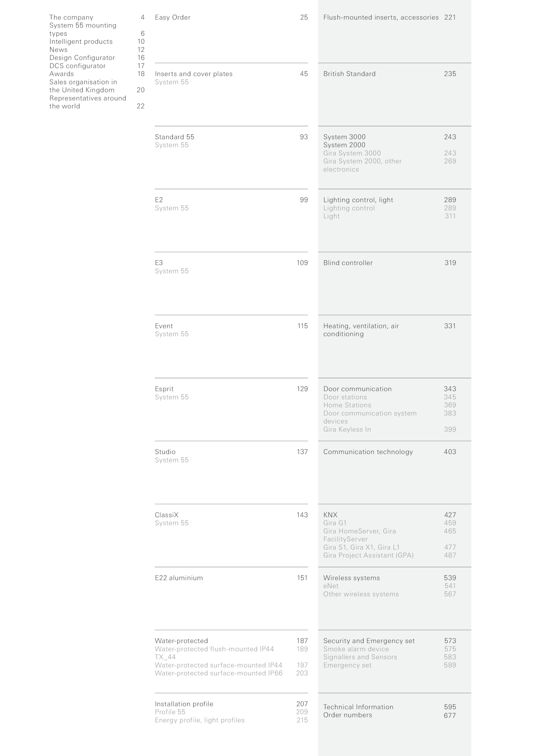Select Awards entry in intro list
535x756 pixels.
point(62,74)
